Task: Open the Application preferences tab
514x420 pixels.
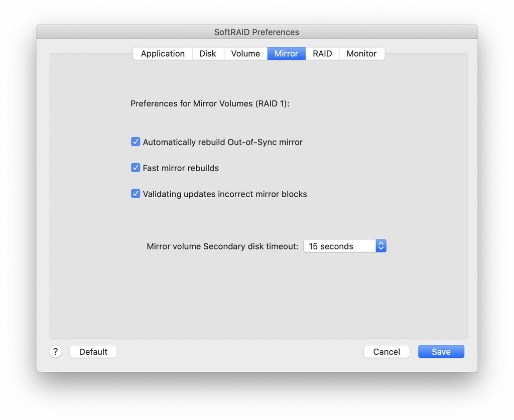Action: pyautogui.click(x=163, y=53)
